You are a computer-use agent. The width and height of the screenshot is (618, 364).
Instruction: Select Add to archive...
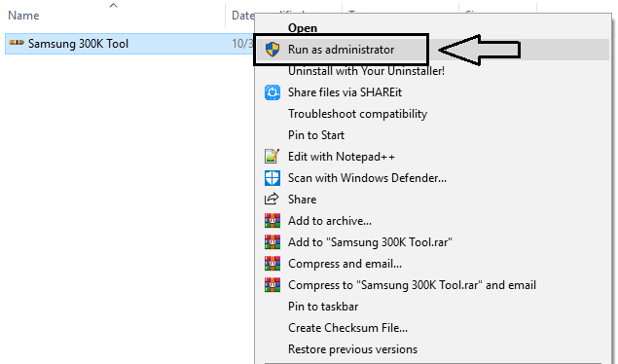330,221
